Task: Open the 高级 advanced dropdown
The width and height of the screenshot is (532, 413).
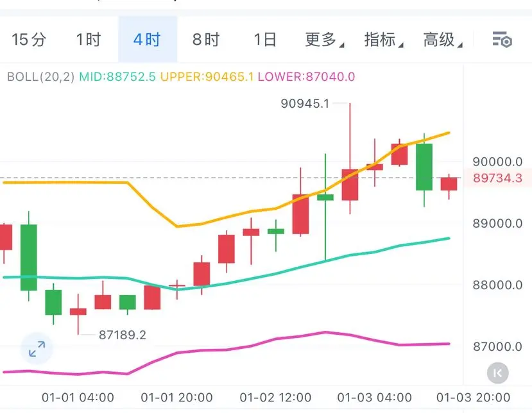Action: coord(442,39)
